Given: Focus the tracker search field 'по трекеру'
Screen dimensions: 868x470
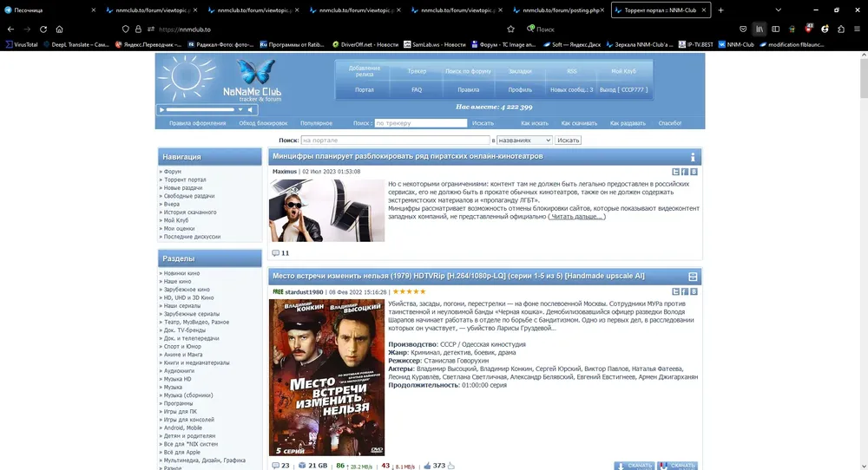Looking at the screenshot, I should [x=421, y=123].
